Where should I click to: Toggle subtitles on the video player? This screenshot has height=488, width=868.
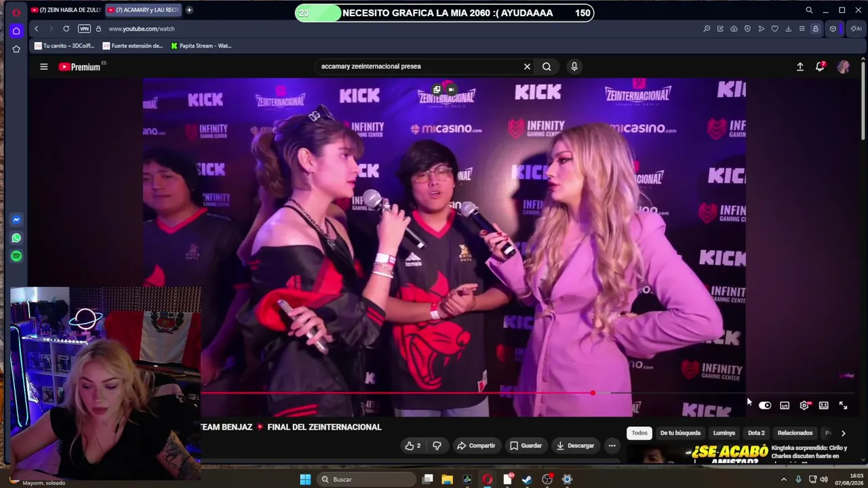pos(785,405)
